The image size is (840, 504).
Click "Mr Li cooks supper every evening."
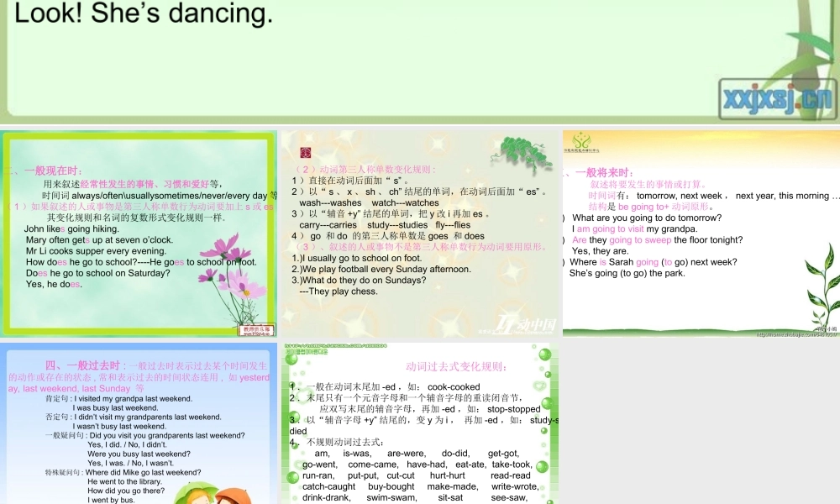coord(96,251)
